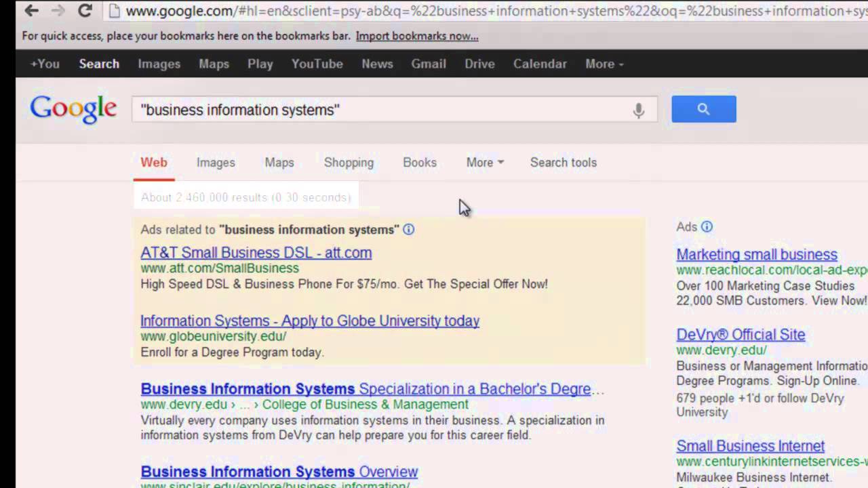Click "Enroll for a Degree Program today." text
Screen dimensions: 868x488
233,352
